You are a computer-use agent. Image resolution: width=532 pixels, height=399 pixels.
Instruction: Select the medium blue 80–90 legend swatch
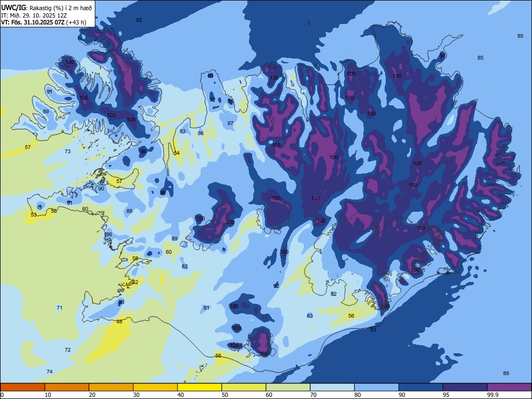(x=377, y=387)
